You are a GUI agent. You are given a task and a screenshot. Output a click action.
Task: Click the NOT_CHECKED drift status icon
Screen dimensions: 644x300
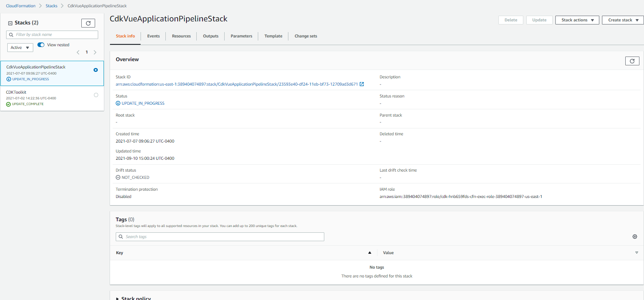(x=118, y=178)
